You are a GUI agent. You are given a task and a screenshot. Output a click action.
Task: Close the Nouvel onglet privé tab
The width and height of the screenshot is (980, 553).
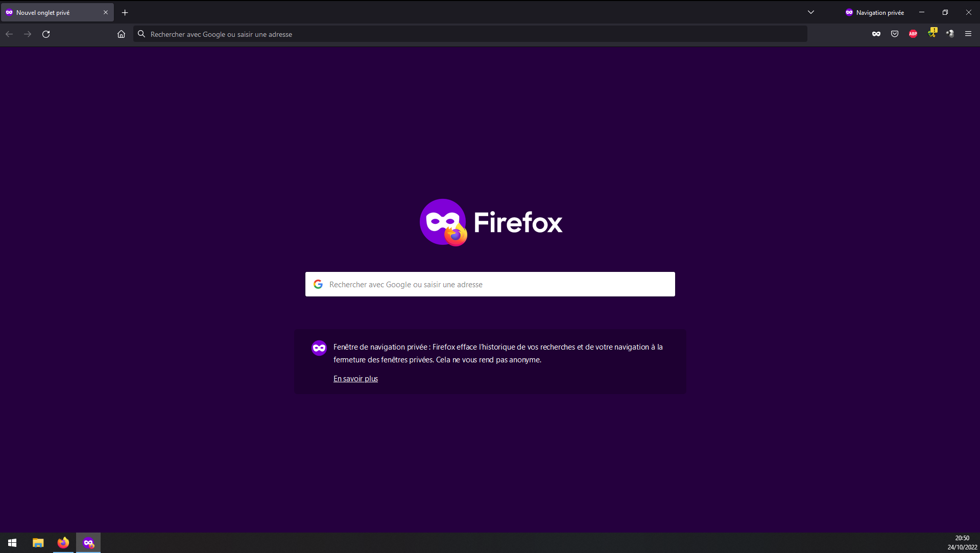106,13
